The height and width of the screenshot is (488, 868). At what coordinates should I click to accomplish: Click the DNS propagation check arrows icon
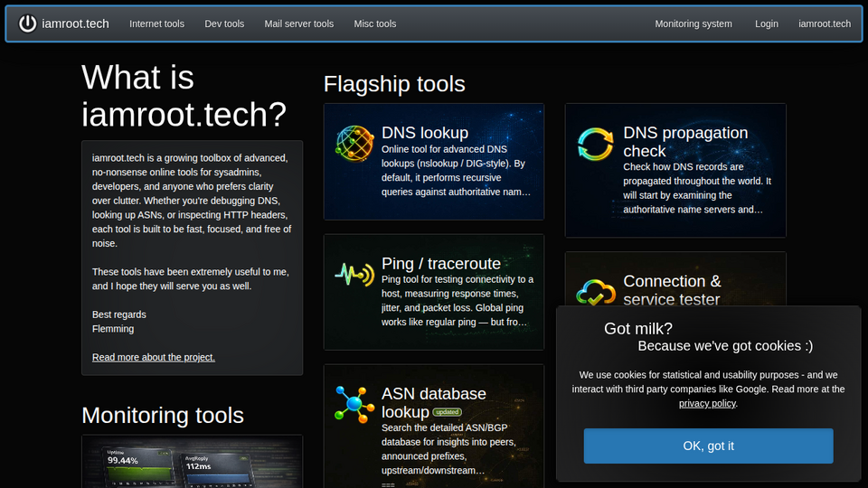coord(595,144)
